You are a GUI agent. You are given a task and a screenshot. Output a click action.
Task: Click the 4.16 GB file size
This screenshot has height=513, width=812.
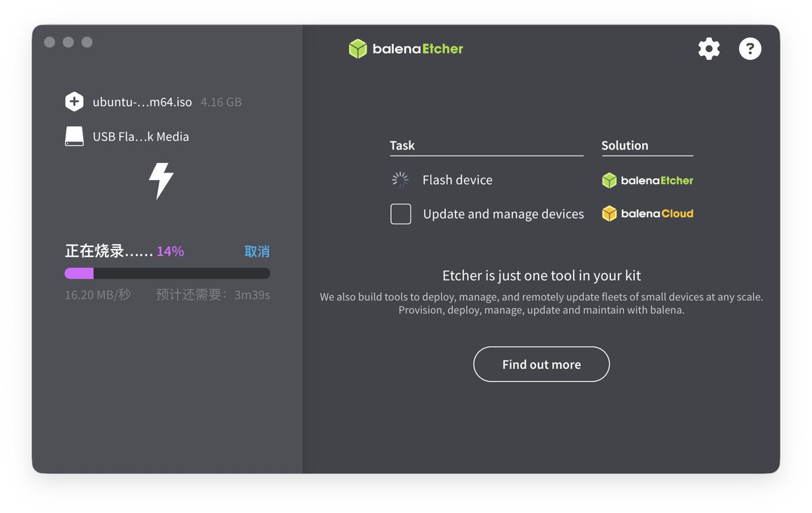tap(221, 102)
